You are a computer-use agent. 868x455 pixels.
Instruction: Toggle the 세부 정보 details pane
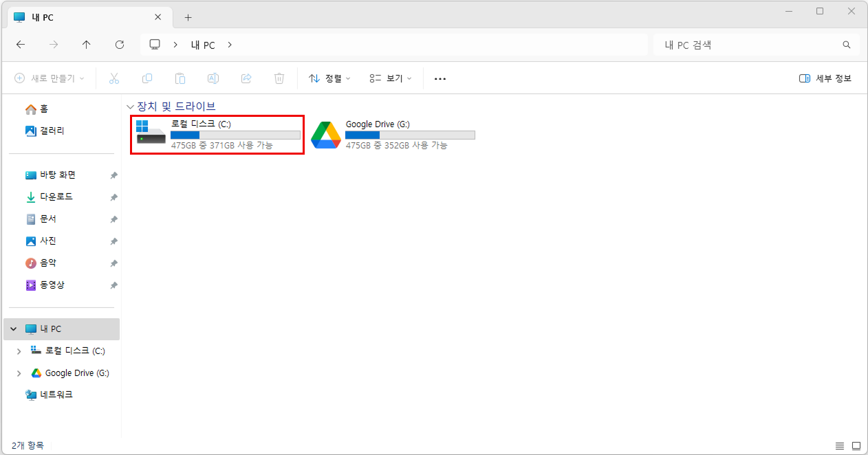825,78
